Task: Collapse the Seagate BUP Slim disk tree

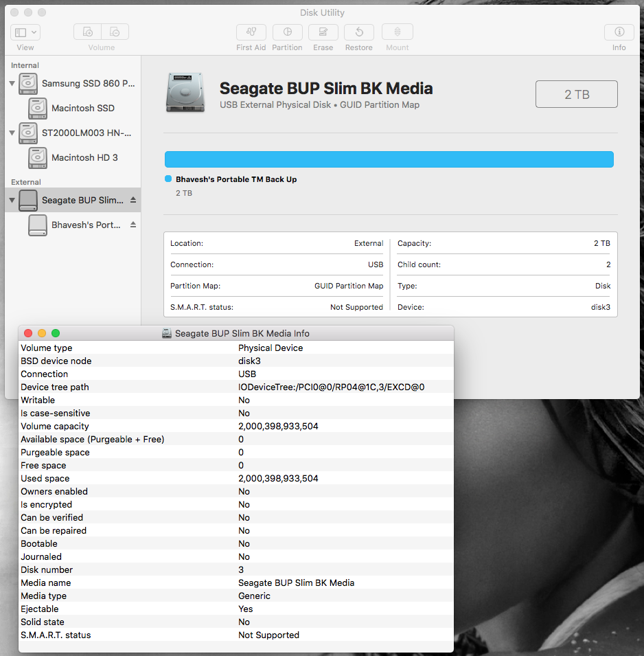Action: 12,200
